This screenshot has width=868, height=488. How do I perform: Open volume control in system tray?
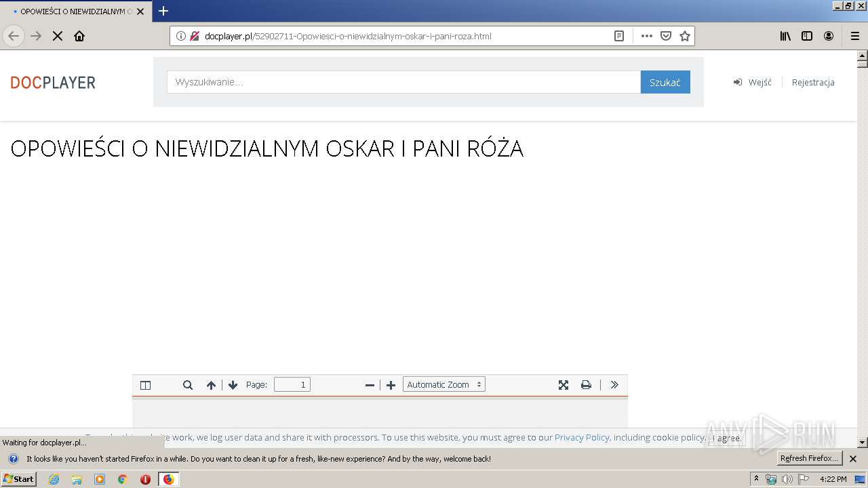pyautogui.click(x=787, y=479)
